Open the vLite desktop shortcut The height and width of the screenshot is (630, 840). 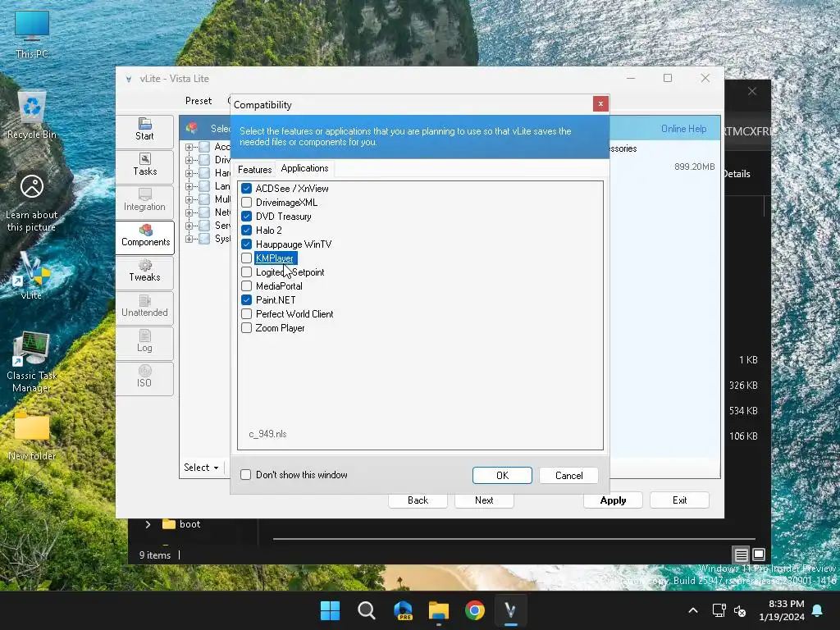[x=32, y=276]
